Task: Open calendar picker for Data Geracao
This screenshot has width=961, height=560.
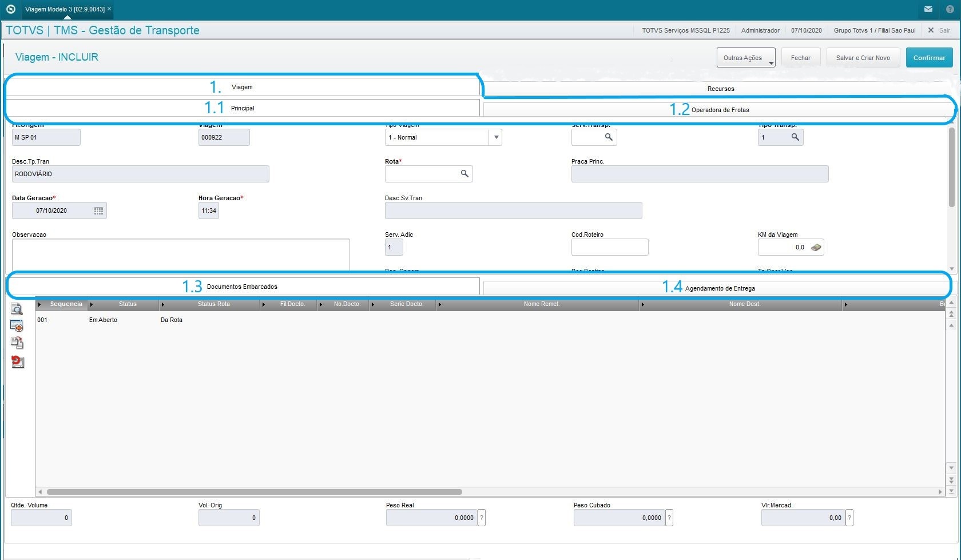Action: [x=98, y=211]
